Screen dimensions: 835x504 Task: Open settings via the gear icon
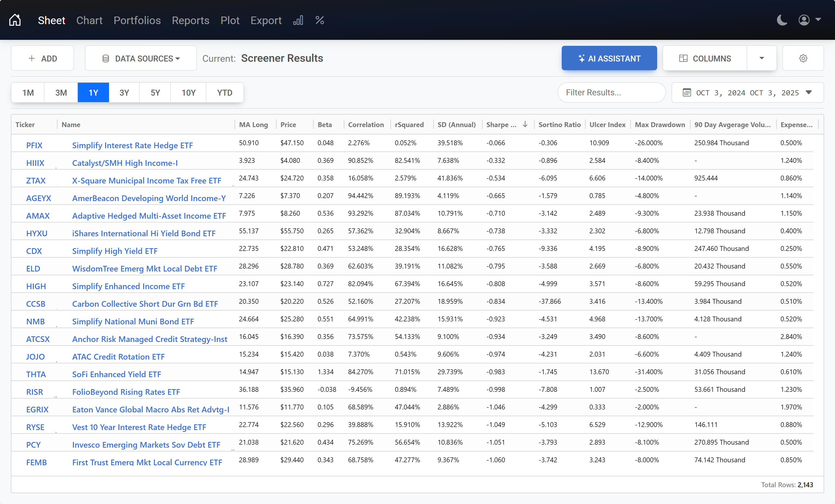coord(803,58)
